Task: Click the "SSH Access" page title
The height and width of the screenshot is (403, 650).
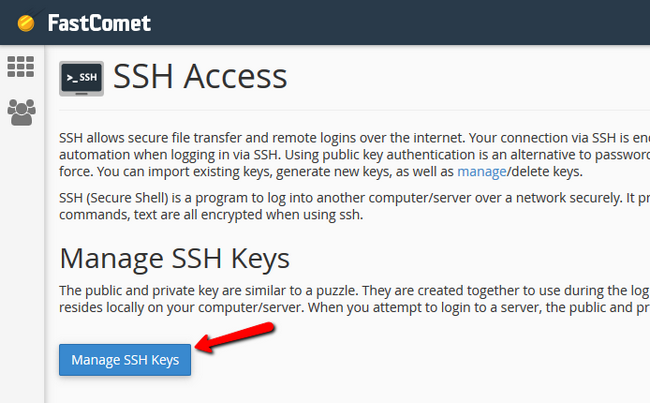Action: (x=200, y=77)
